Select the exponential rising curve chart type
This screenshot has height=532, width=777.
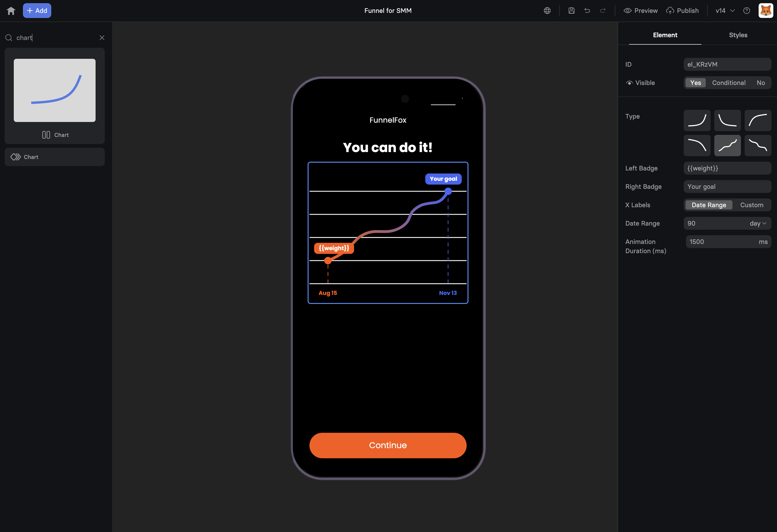coord(697,120)
